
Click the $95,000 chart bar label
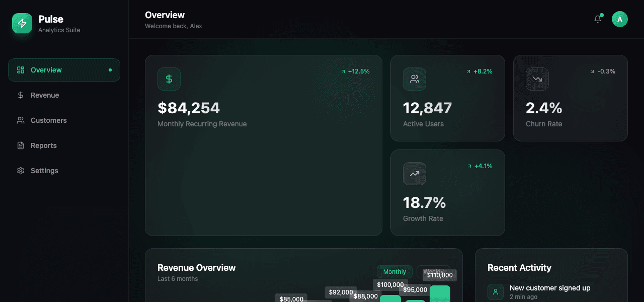click(x=415, y=290)
